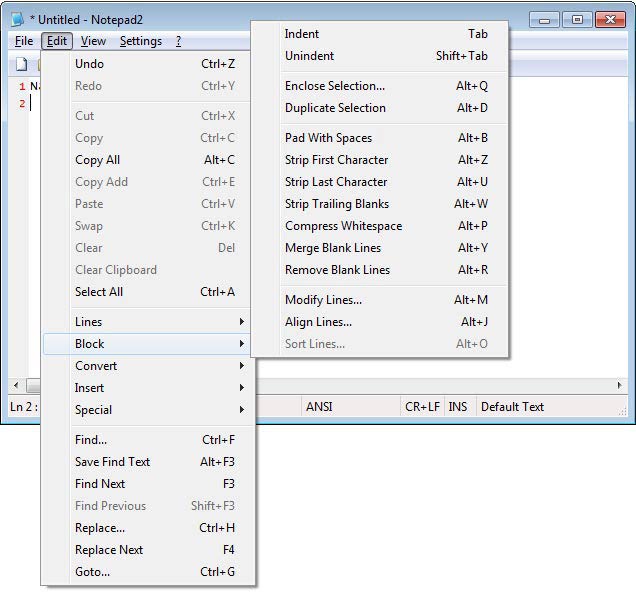Image resolution: width=636 pixels, height=595 pixels.
Task: Select Remove Blank Lines
Action: point(379,270)
